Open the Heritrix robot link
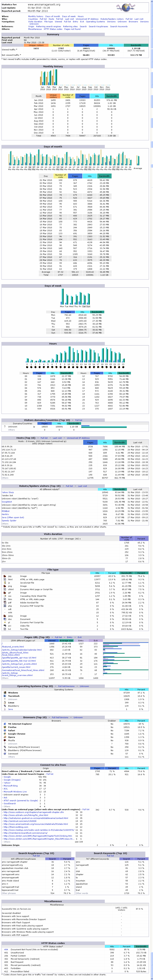 coord(5,514)
